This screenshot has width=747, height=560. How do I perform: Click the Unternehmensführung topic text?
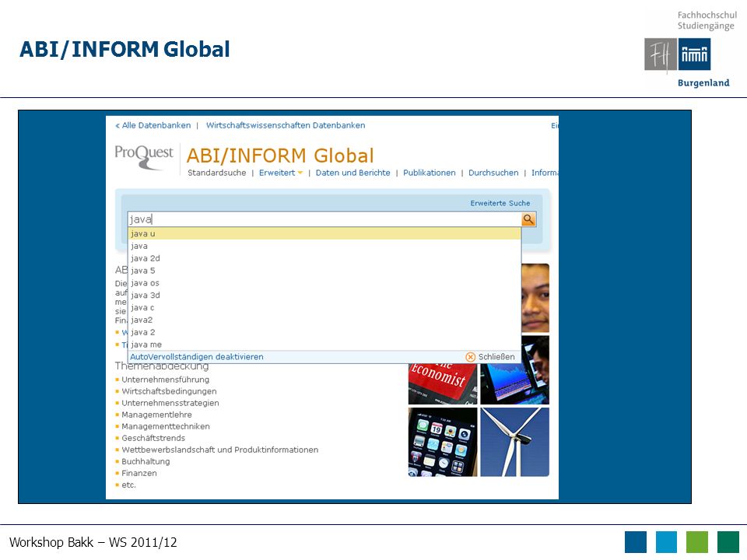(165, 380)
